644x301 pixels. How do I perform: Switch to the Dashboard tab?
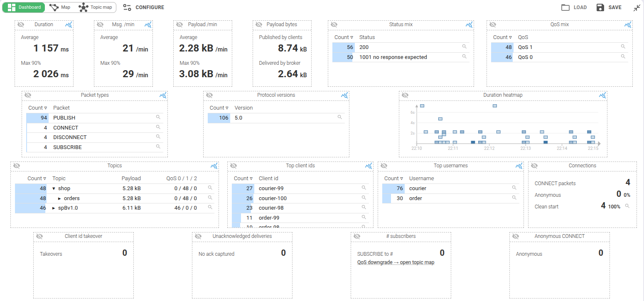point(24,7)
